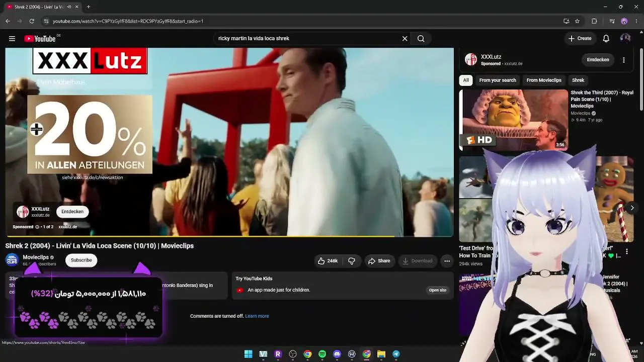Open Shrek the Third Royal Pain Scene title
This screenshot has height=362, width=644.
click(x=602, y=99)
